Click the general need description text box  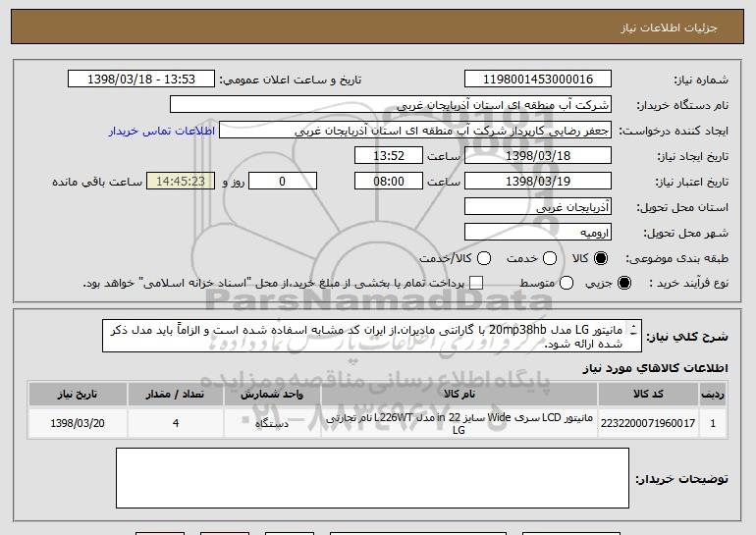(372, 336)
